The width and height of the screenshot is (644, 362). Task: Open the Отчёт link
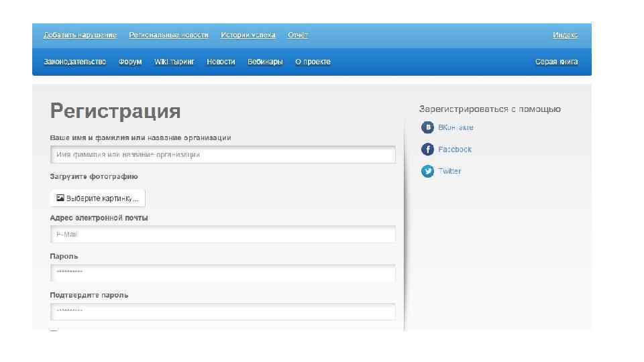point(298,35)
